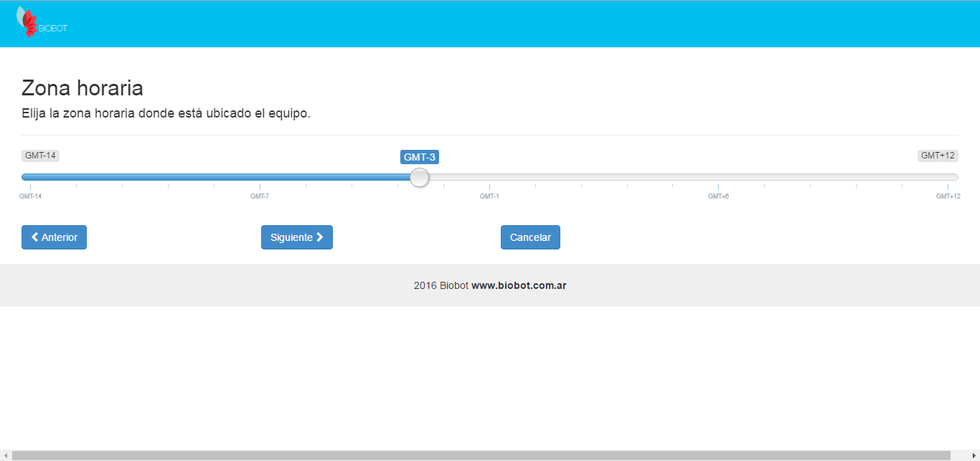Click the gray GMT+12 maximum badge above the slider
Viewport: 980px width, 461px height.
coord(938,156)
